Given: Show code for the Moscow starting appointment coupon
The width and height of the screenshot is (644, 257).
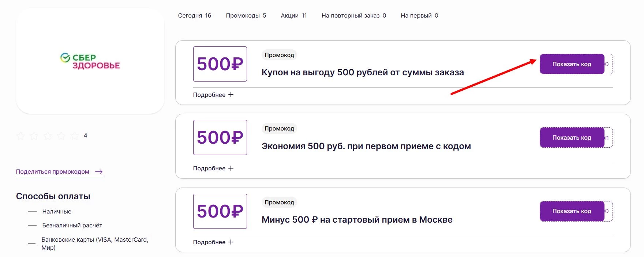Looking at the screenshot, I should [572, 211].
